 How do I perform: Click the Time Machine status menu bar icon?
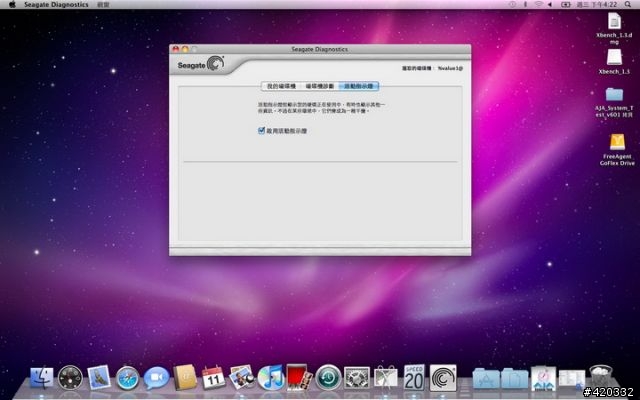pyautogui.click(x=513, y=4)
